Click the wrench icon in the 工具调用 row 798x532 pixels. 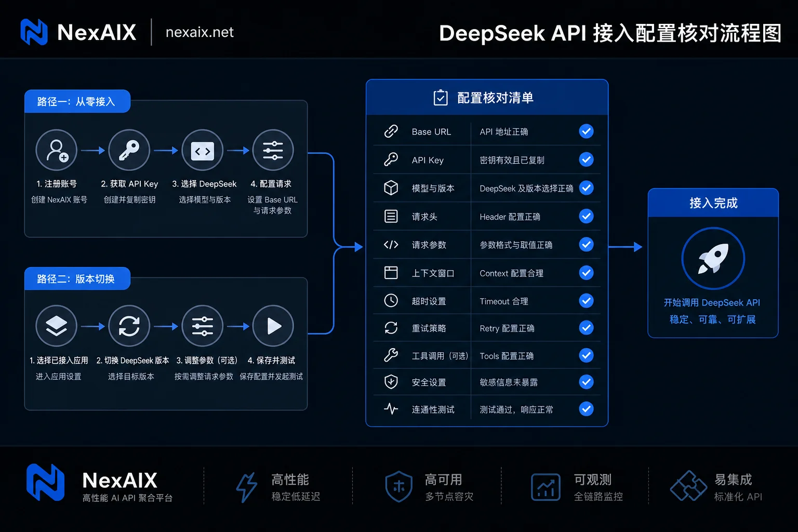pyautogui.click(x=391, y=355)
